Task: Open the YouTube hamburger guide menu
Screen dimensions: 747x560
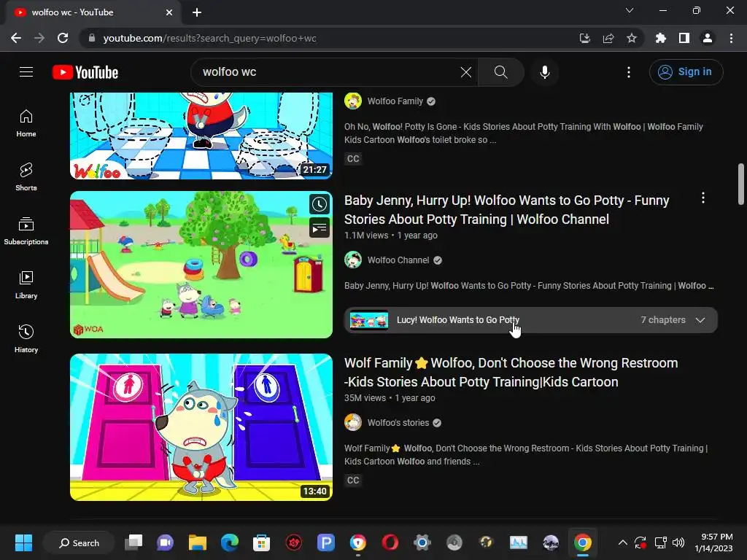Action: point(26,72)
